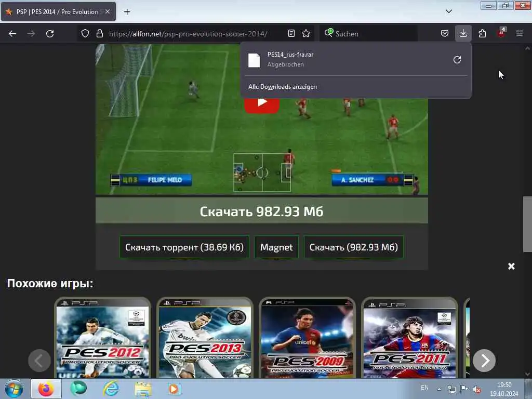List all tabs dropdown arrow

coord(449,11)
